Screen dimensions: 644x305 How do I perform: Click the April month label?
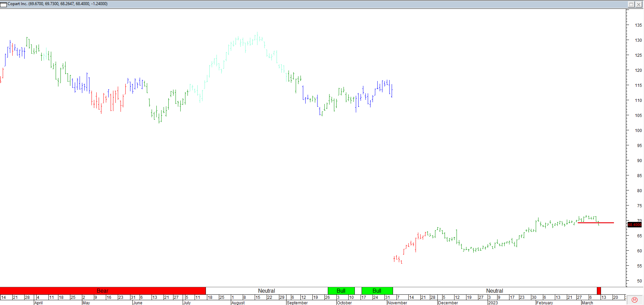click(39, 303)
